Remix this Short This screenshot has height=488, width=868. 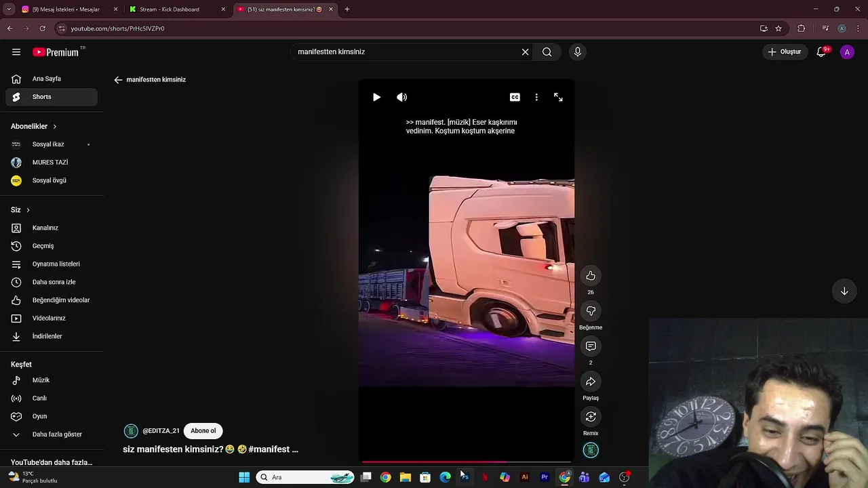[x=591, y=416]
